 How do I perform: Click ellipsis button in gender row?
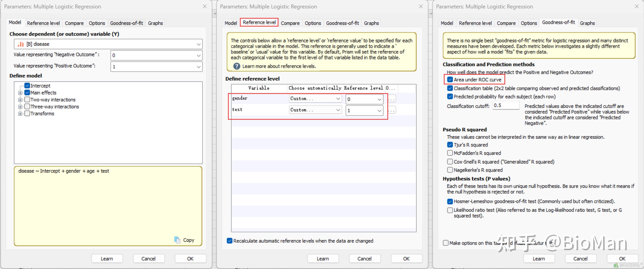[x=391, y=99]
